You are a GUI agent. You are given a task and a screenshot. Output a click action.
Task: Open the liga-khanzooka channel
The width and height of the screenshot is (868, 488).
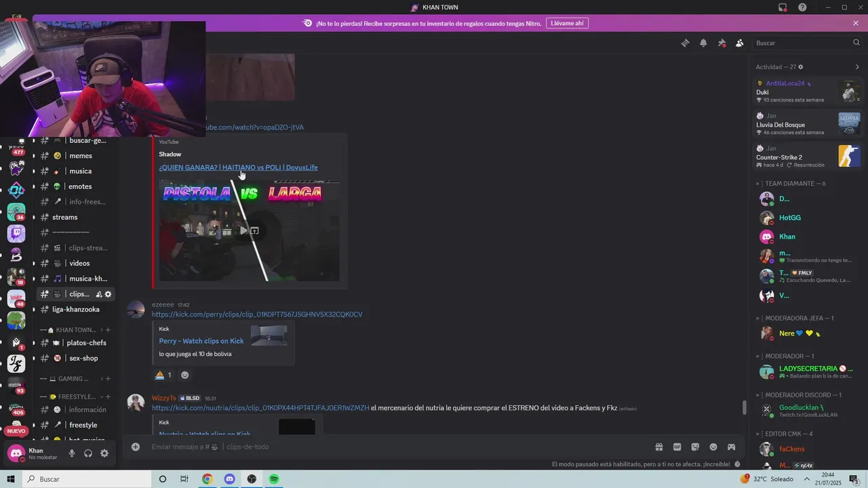coord(75,309)
